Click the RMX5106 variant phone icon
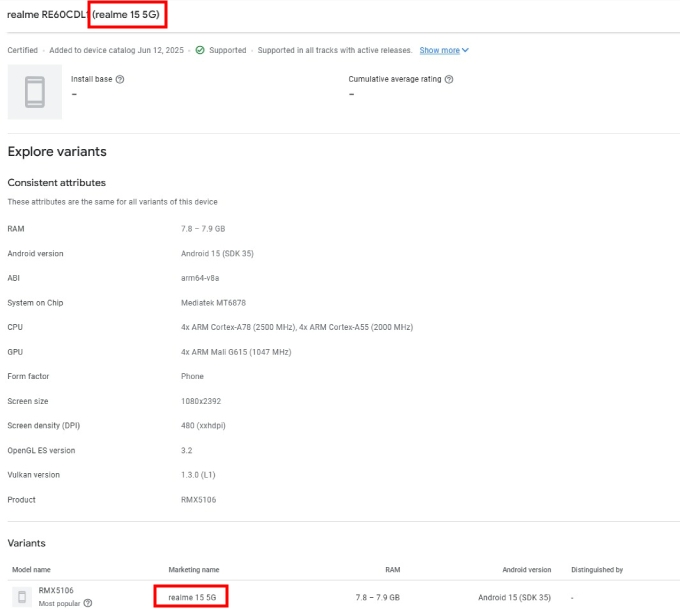 (x=22, y=597)
